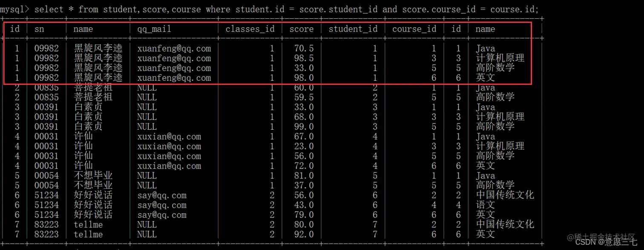Select the score value 70.5
644x250 pixels.
[304, 48]
